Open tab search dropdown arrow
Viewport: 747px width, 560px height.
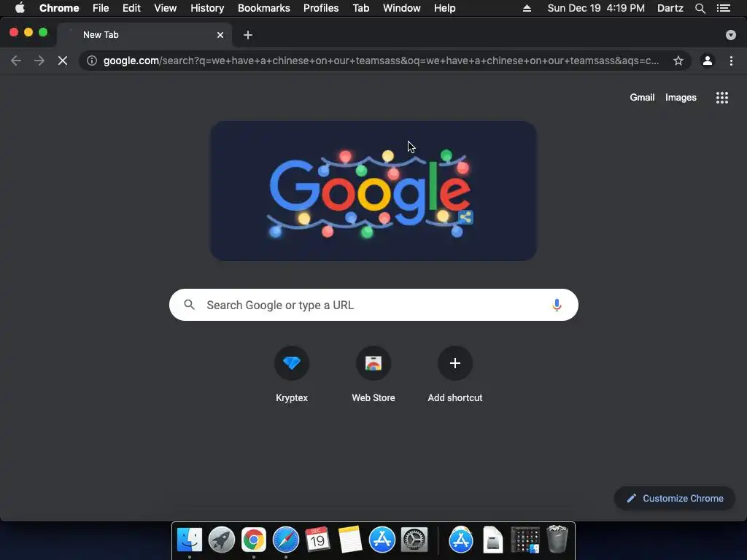tap(731, 35)
